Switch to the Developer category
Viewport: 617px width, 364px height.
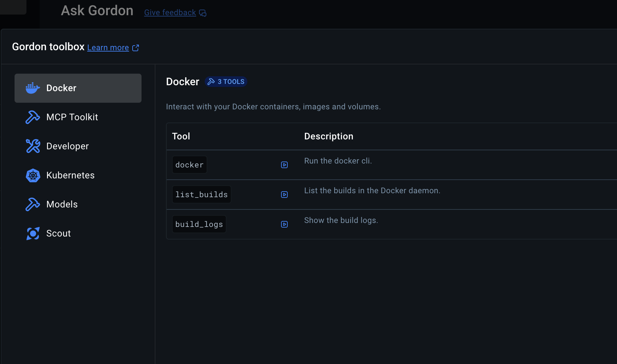[78, 146]
